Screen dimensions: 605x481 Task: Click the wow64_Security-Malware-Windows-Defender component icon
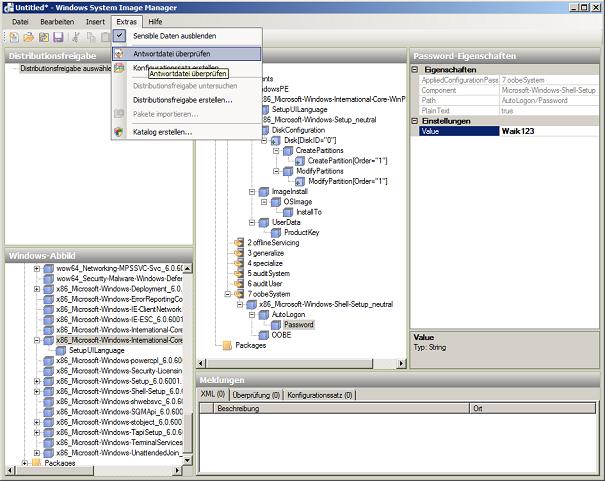(49, 278)
